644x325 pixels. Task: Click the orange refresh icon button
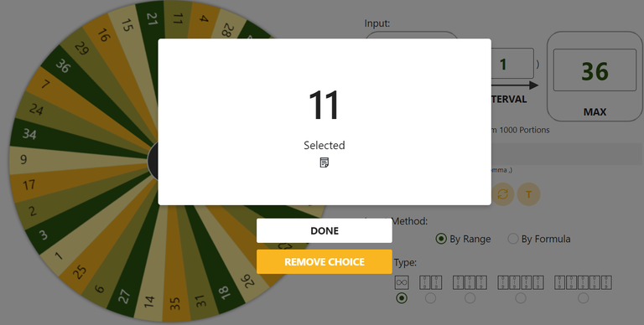pos(503,194)
